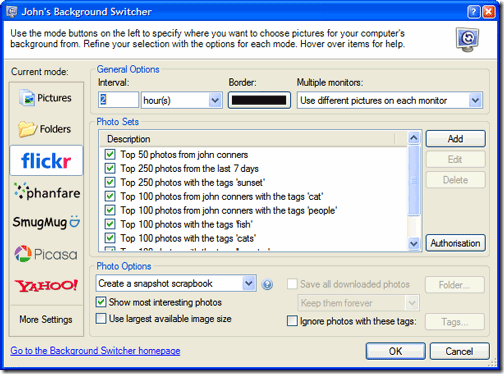Click the Authorisation button
Image resolution: width=504 pixels, height=374 pixels.
point(455,243)
